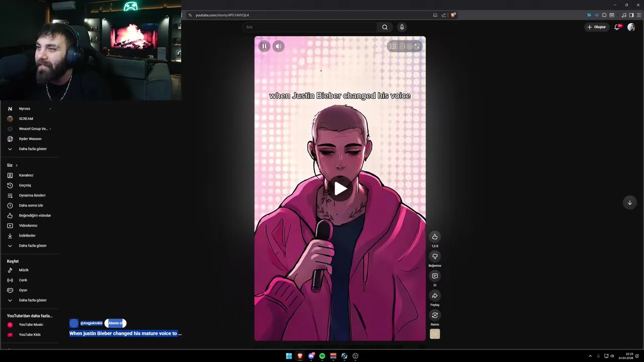Viewport: 644px width, 362px height.
Task: Open Brave wallet icon in toolbar
Action: point(612,15)
